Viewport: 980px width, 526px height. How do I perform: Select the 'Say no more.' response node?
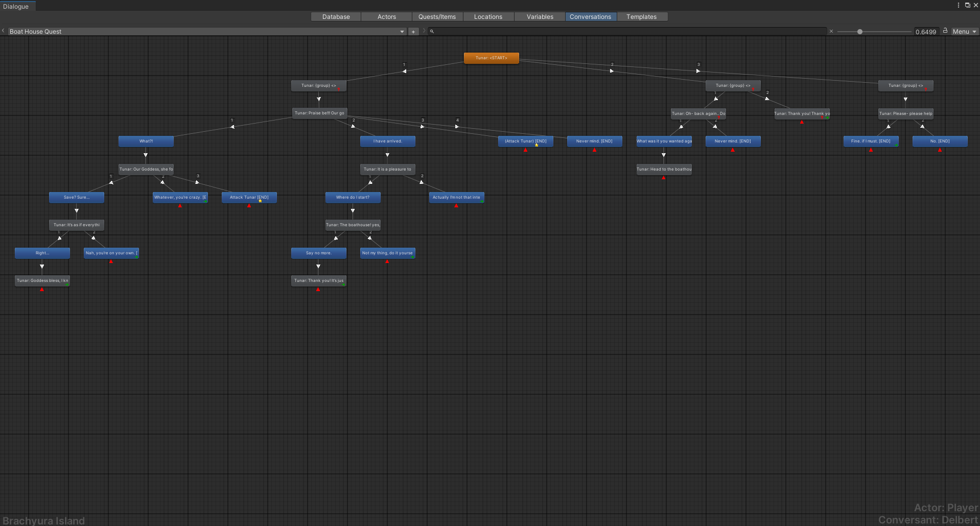(318, 253)
